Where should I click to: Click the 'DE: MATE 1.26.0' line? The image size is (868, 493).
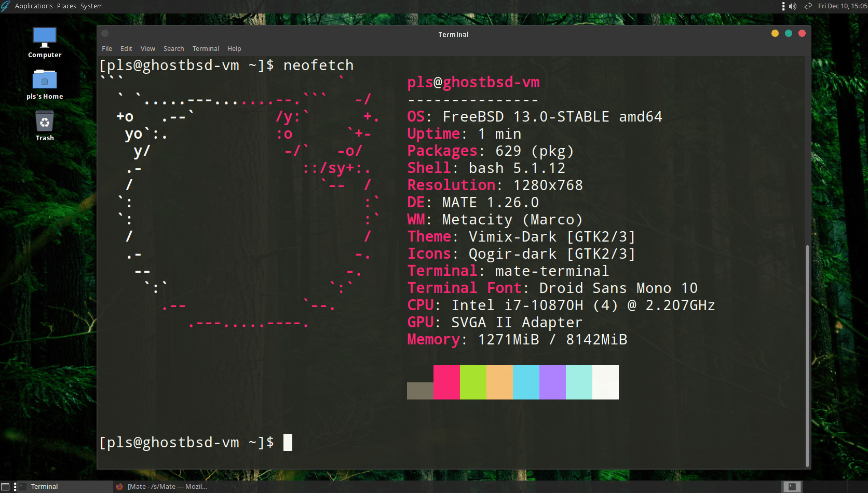tap(473, 202)
